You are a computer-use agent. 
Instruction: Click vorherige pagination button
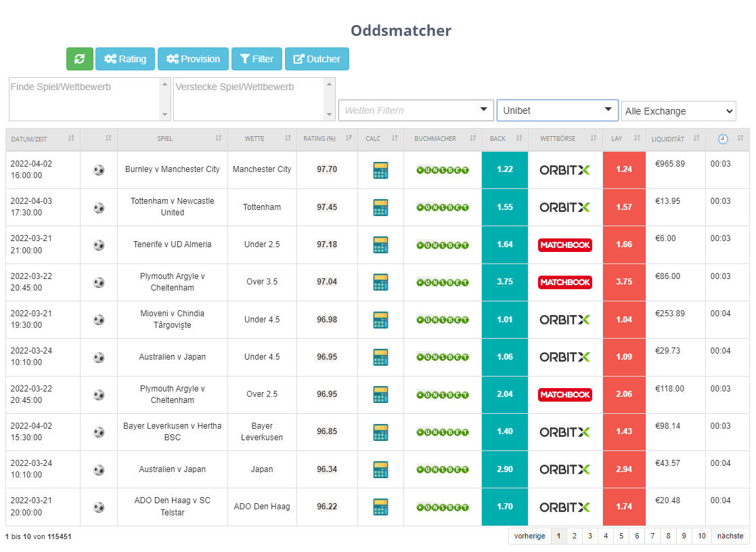coord(530,536)
